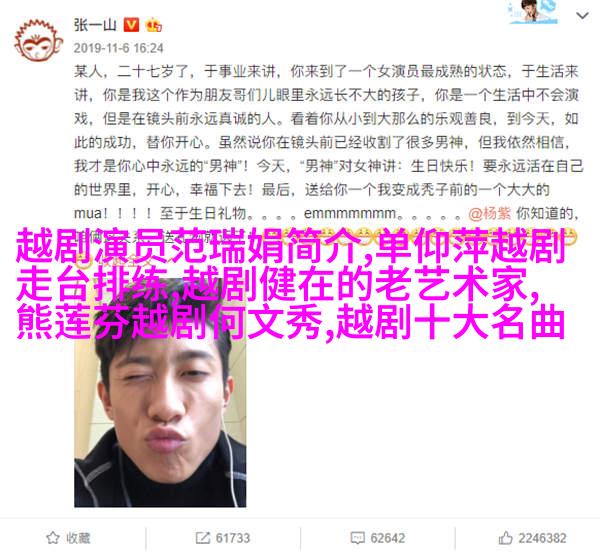Click the comment bubble icon

[x=357, y=538]
